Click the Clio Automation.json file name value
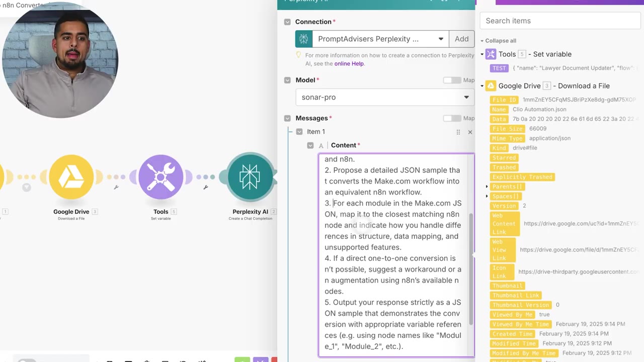 [539, 110]
